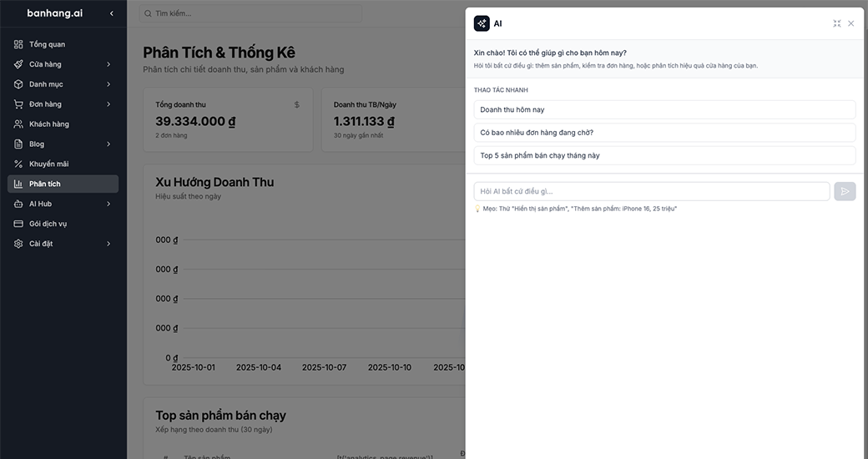Click the Phân Tích & Thống Kê page title

point(220,53)
